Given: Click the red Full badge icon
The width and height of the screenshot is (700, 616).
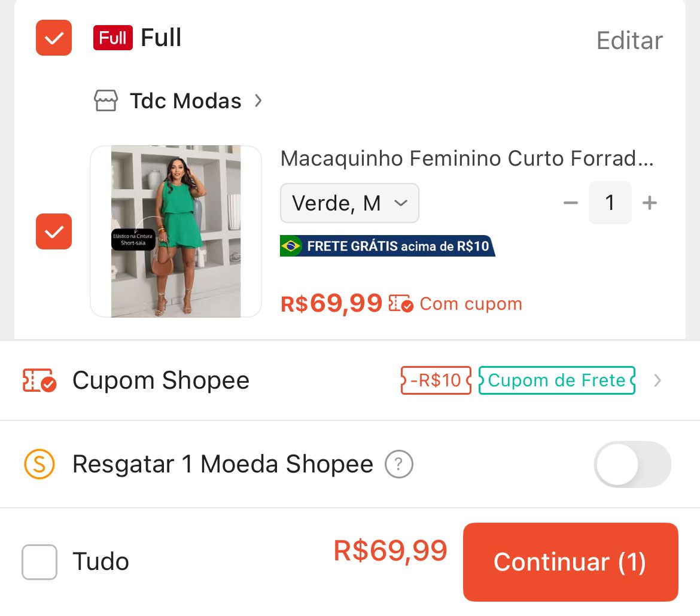Looking at the screenshot, I should tap(112, 37).
